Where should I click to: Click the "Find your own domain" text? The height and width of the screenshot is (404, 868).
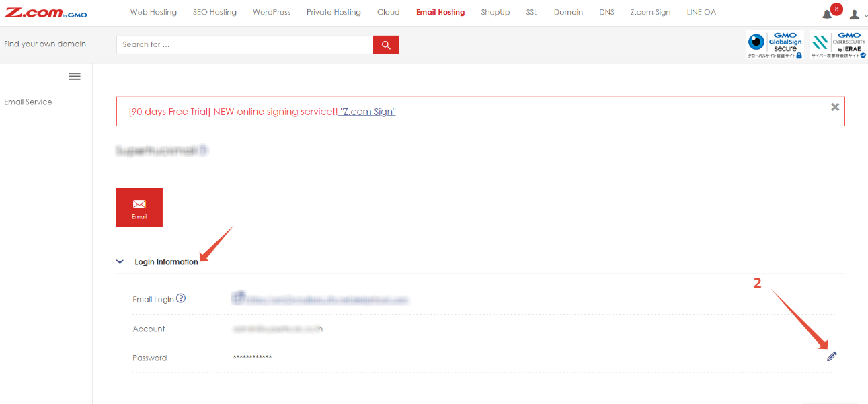[45, 44]
